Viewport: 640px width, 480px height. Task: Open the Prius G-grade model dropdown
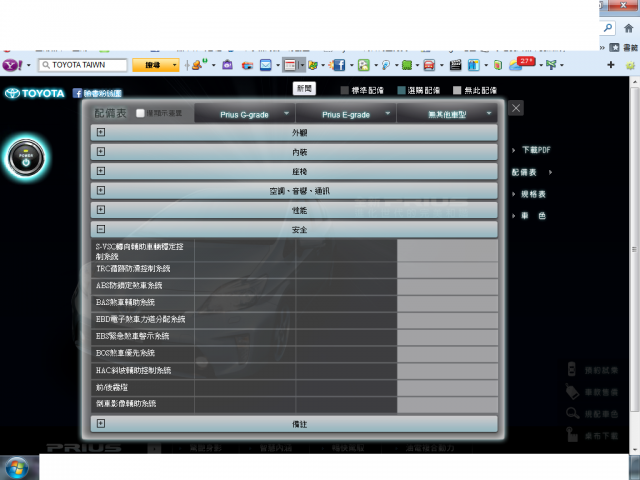point(244,114)
